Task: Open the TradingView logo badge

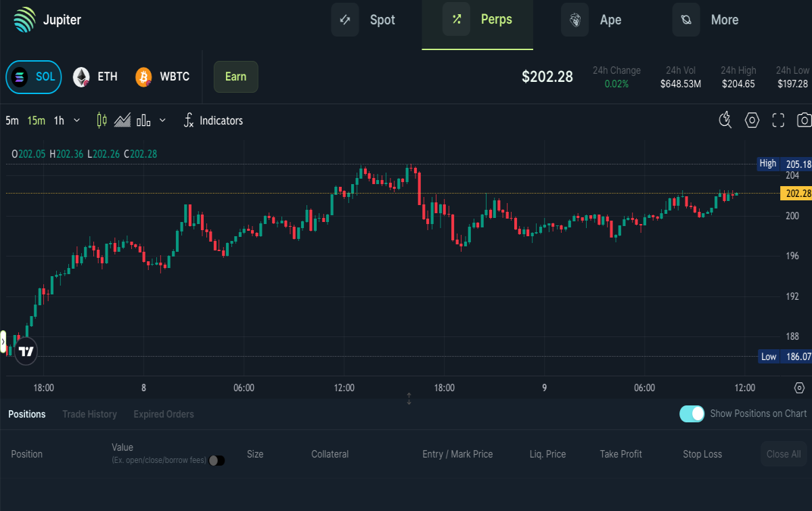Action: point(26,352)
